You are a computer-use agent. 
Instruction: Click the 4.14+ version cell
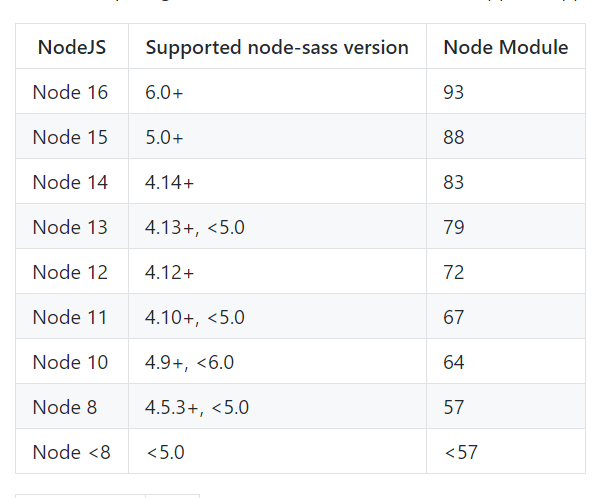(169, 182)
